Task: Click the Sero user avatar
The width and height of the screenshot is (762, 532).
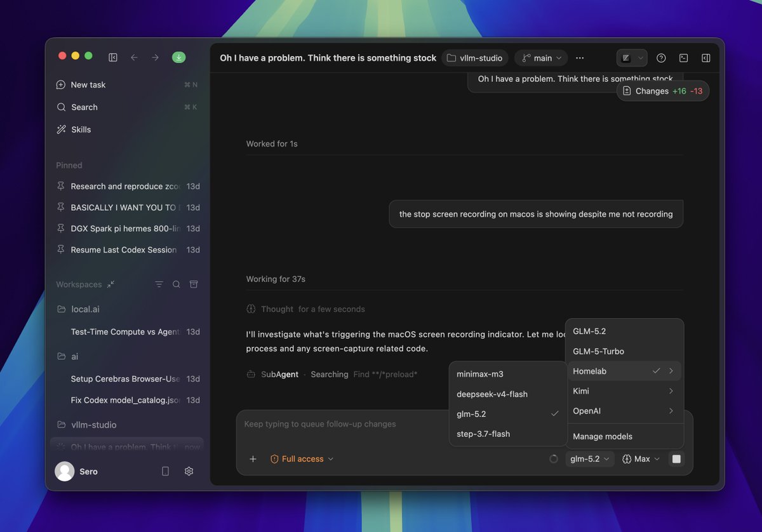Action: pyautogui.click(x=64, y=472)
